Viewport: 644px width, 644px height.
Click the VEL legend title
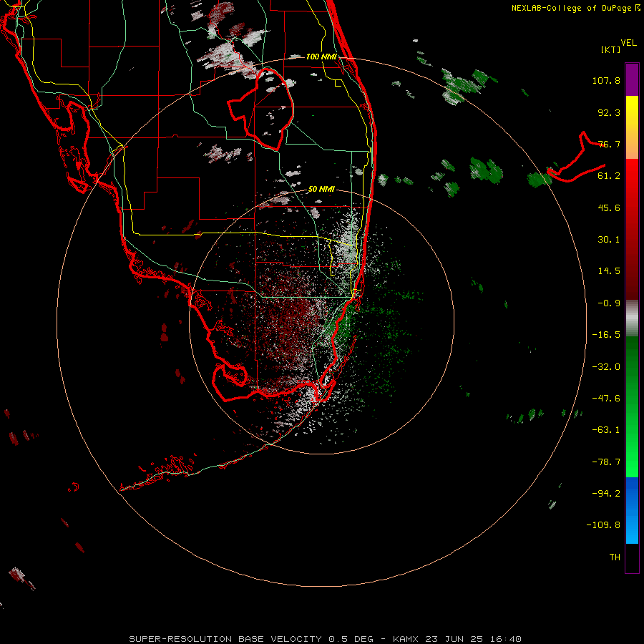click(628, 43)
